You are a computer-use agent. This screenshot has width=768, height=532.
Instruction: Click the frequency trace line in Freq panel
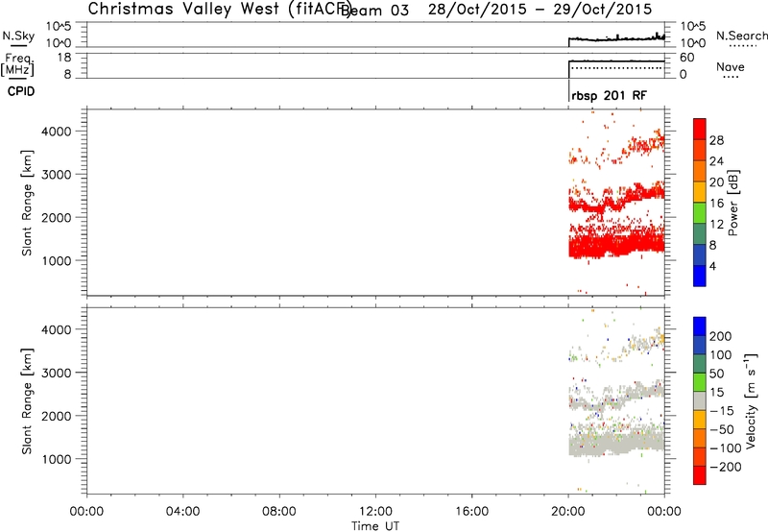616,61
